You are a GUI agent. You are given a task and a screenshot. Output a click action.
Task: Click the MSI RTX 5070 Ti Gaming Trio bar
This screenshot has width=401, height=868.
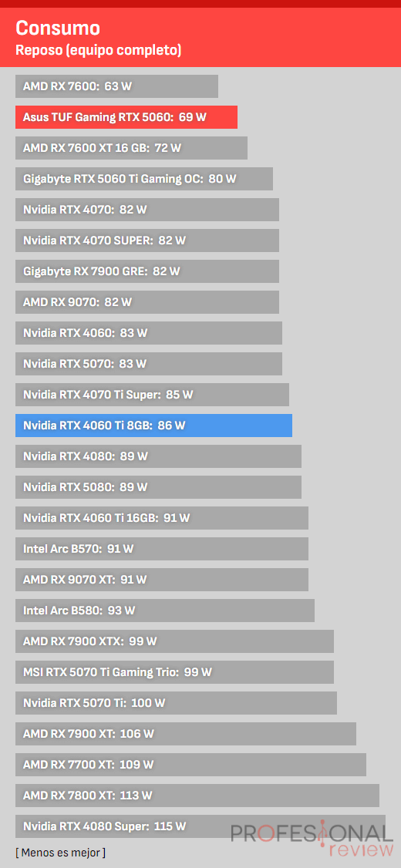click(174, 672)
